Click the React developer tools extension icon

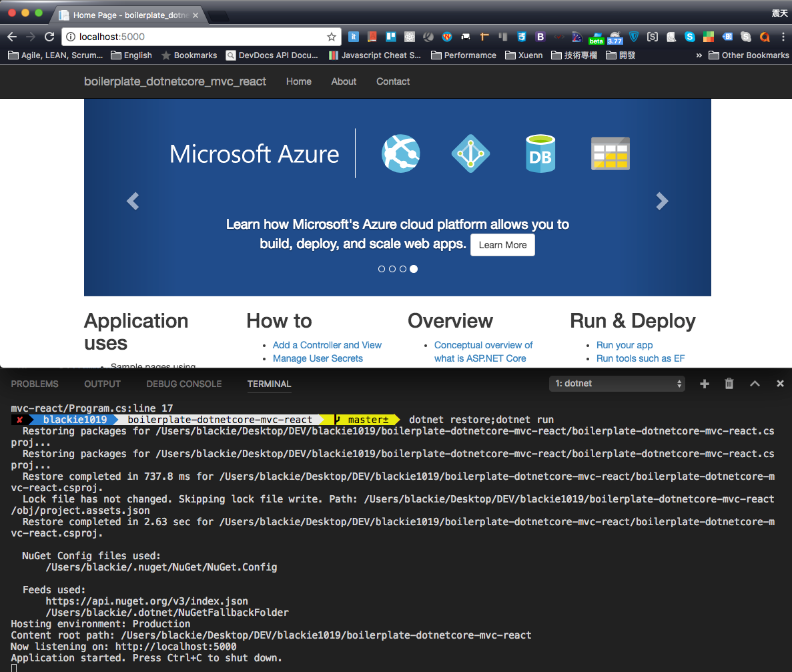point(410,37)
